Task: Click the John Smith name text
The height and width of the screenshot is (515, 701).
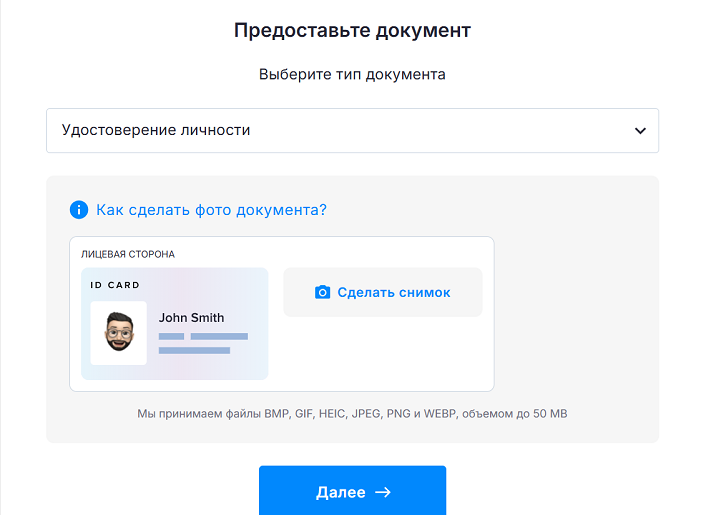Action: click(191, 317)
